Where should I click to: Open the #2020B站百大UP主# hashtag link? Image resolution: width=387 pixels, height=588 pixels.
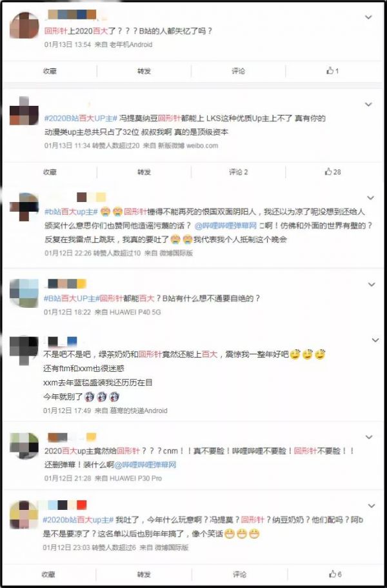click(81, 119)
